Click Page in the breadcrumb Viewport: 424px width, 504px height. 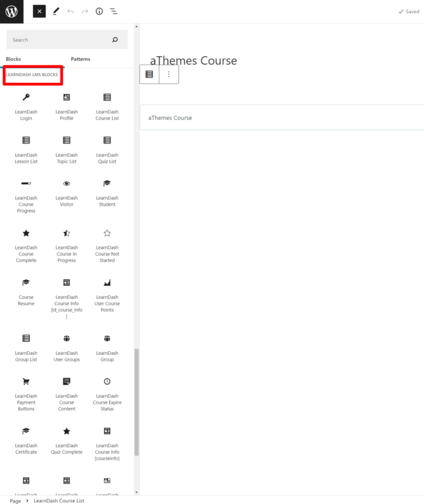click(x=15, y=500)
